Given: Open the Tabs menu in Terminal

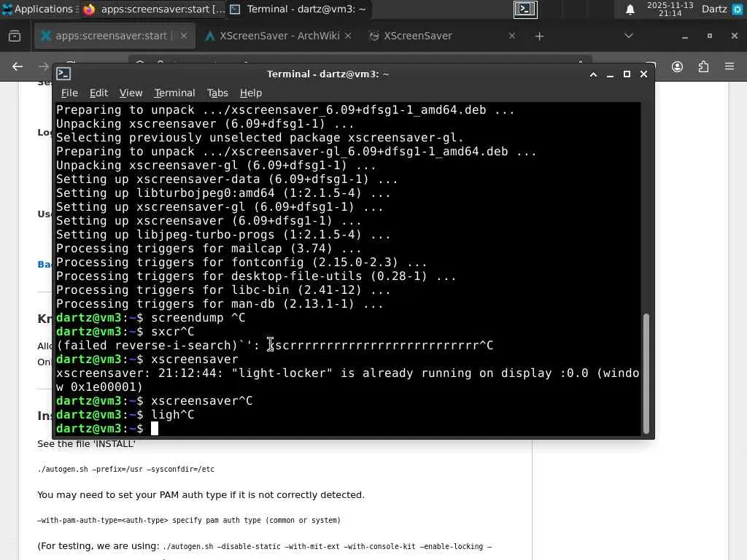Looking at the screenshot, I should point(217,93).
